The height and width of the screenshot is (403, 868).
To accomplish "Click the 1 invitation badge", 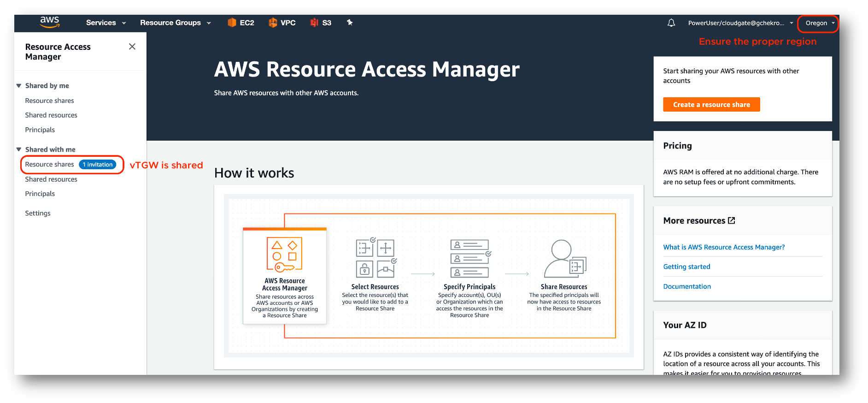I will 98,165.
